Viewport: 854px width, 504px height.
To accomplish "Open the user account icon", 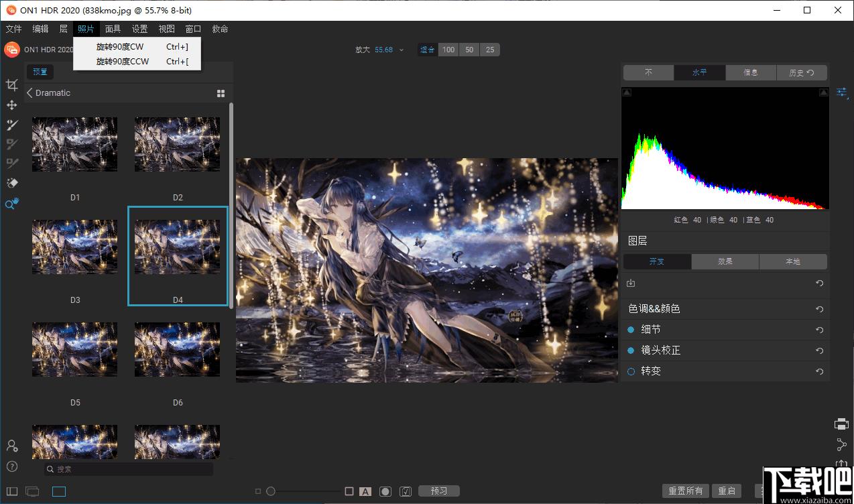I will [x=11, y=446].
